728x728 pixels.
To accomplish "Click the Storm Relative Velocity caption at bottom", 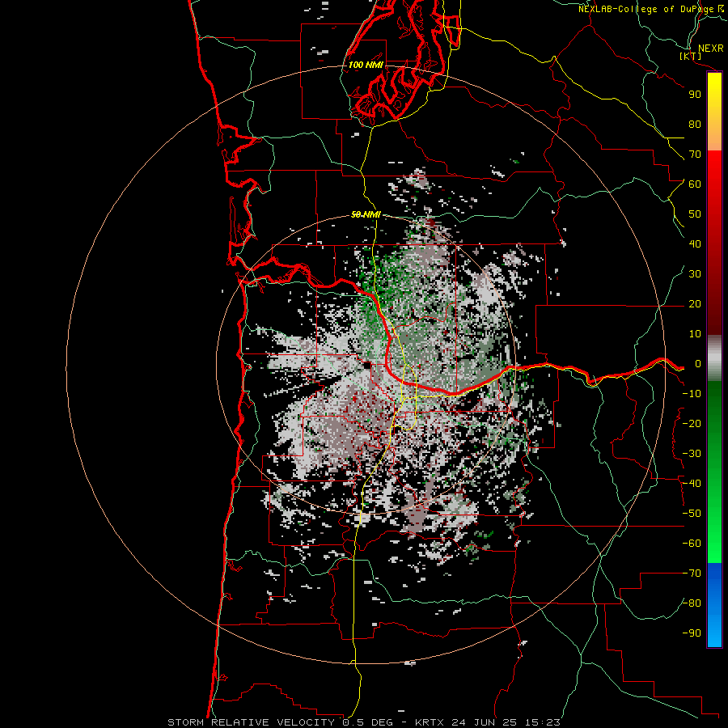I will click(x=364, y=722).
